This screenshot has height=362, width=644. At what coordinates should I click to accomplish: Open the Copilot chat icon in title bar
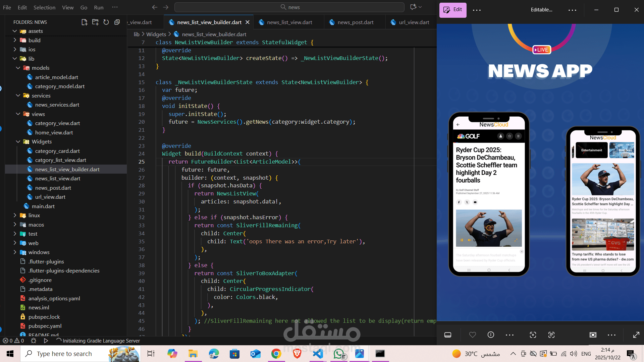pos(413,7)
